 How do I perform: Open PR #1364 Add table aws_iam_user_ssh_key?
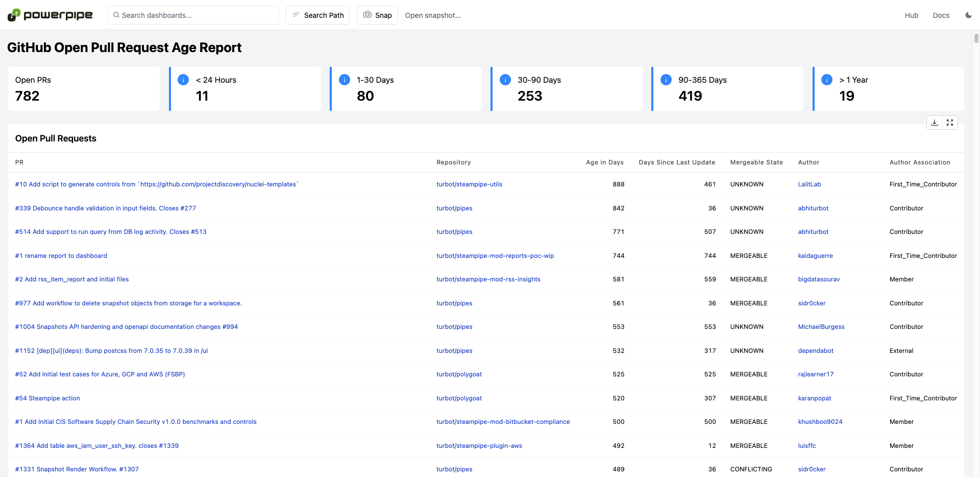tap(97, 446)
